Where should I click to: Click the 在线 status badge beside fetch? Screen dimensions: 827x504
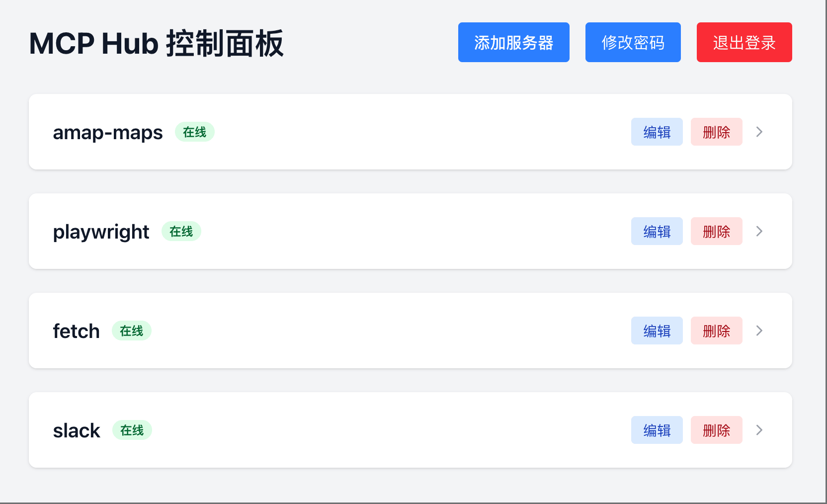(132, 331)
